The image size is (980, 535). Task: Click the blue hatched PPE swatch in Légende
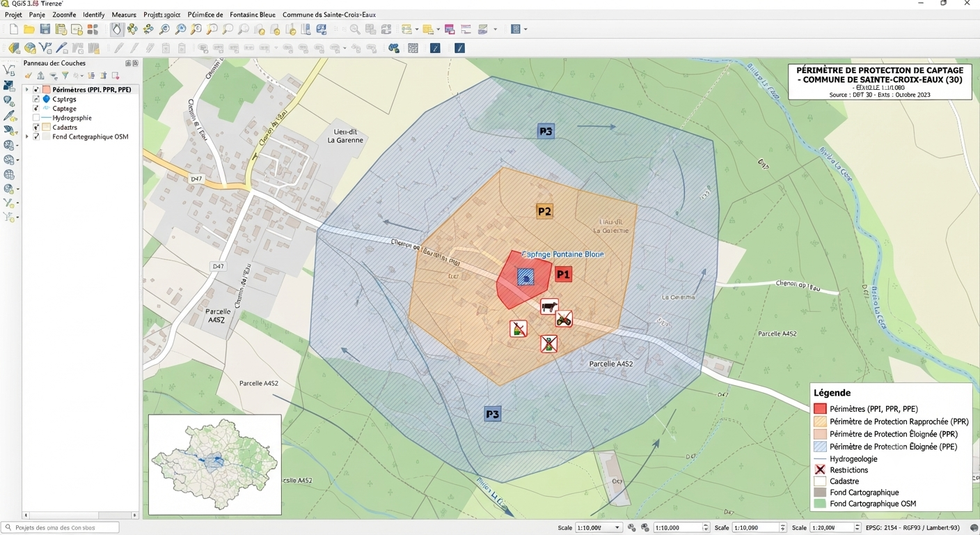pyautogui.click(x=820, y=447)
